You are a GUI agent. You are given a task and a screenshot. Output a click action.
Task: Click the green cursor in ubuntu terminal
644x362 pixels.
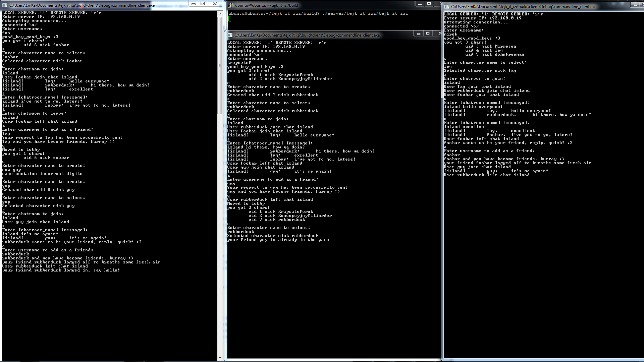pos(230,19)
